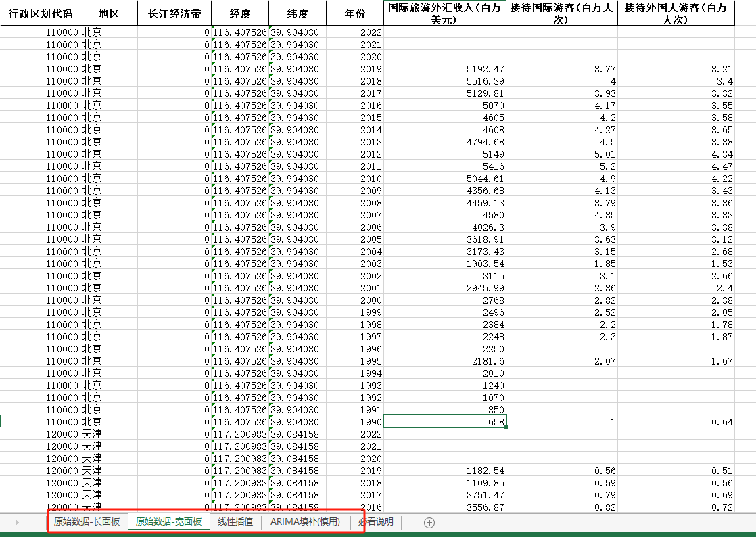Select the cell with 1.53

(676, 264)
